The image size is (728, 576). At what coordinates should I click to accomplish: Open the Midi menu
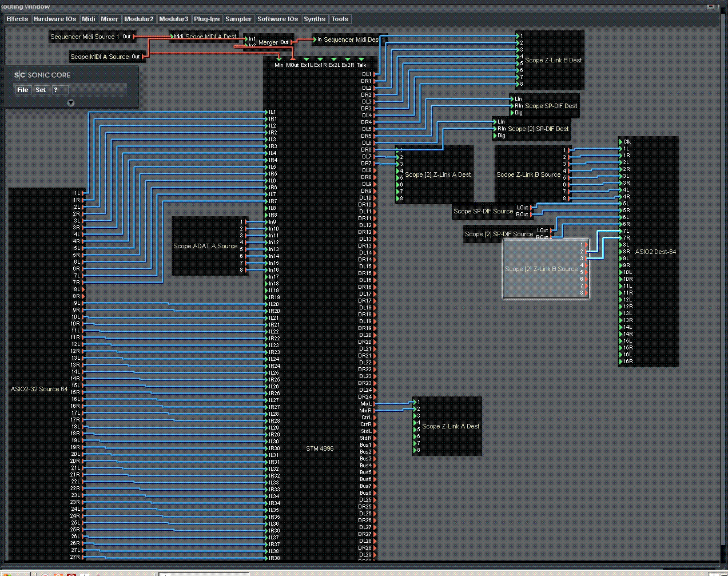coord(89,19)
